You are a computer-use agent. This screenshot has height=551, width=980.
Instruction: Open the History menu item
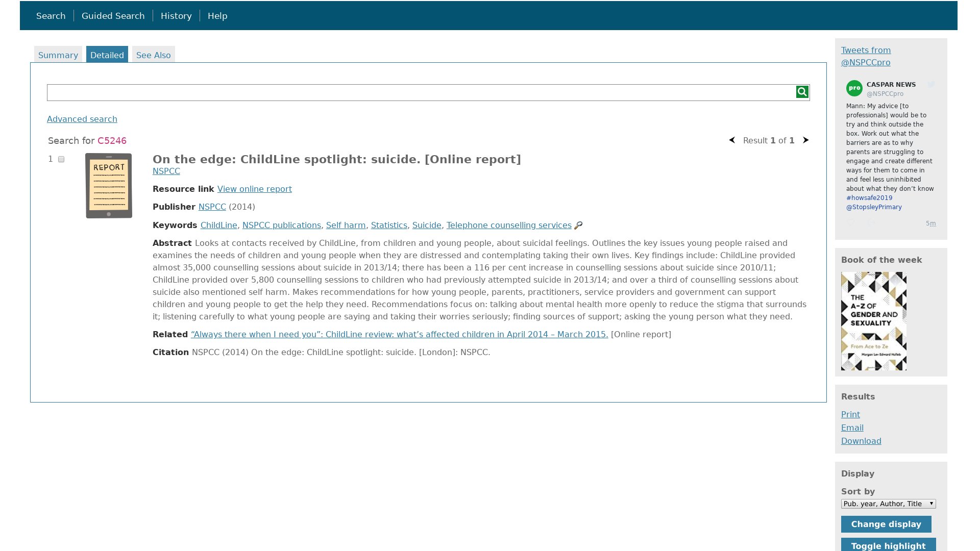[x=176, y=16]
